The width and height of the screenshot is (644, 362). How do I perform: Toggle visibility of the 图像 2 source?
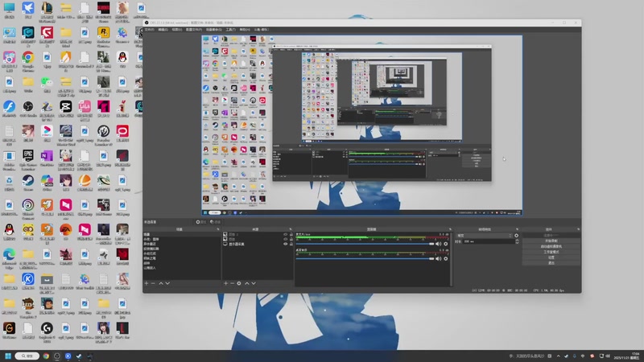286,234
